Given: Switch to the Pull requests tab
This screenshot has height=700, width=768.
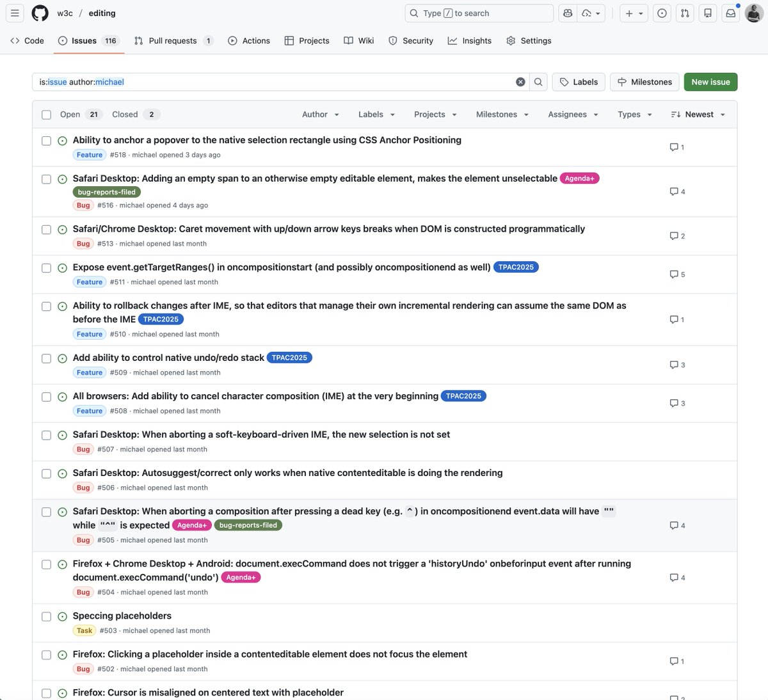Looking at the screenshot, I should click(x=172, y=40).
